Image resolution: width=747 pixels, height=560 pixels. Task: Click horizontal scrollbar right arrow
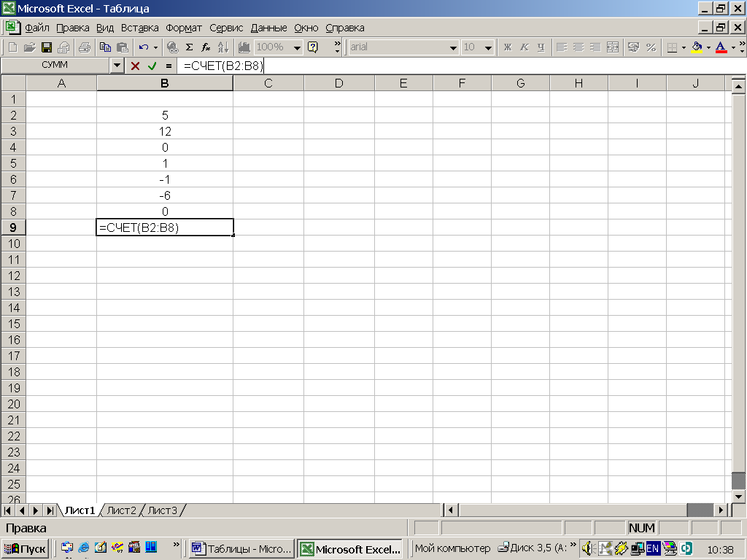click(x=721, y=510)
